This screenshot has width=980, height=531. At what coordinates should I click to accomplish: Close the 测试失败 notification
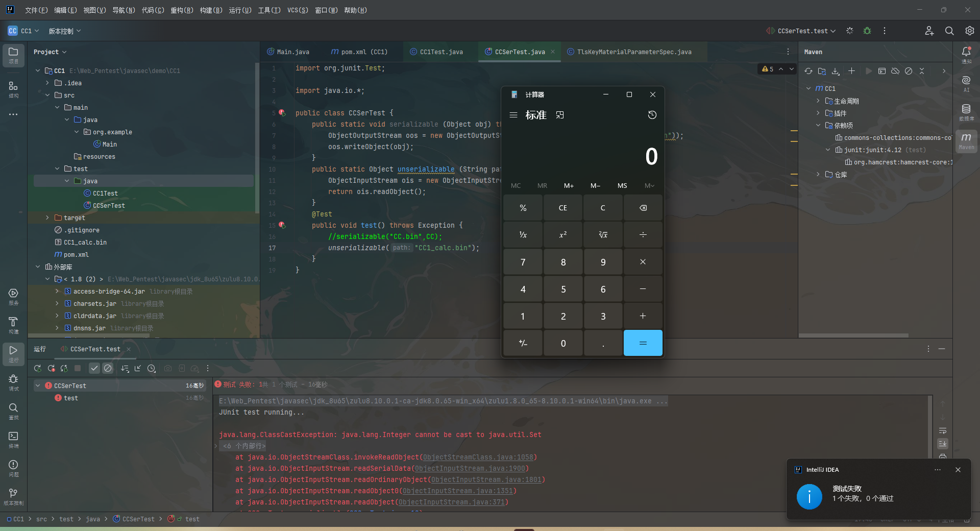point(958,470)
